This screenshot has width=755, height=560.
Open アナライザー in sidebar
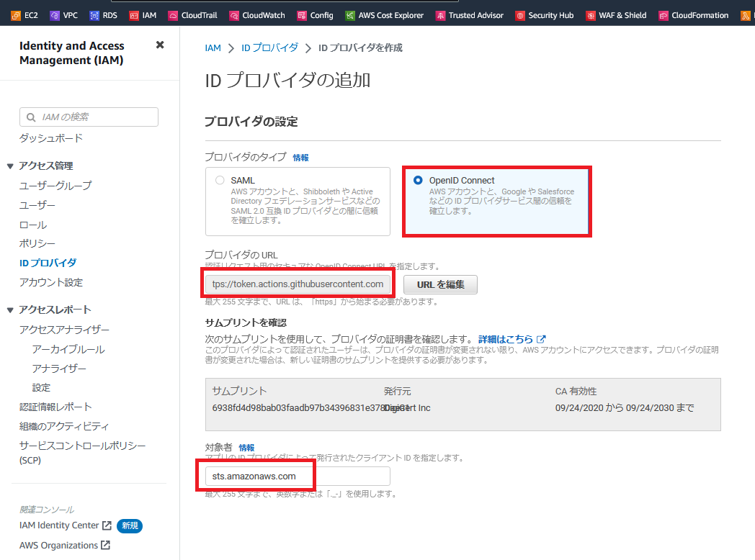[59, 369]
